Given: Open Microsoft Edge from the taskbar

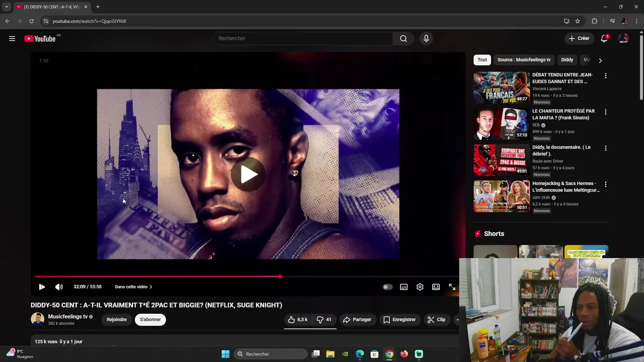Looking at the screenshot, I should [x=360, y=354].
